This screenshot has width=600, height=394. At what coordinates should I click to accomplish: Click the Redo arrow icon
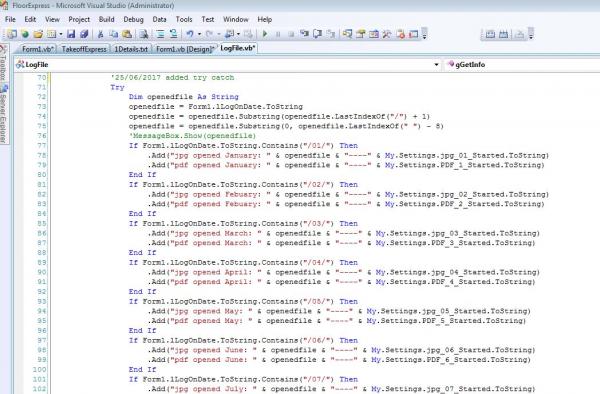(x=209, y=34)
